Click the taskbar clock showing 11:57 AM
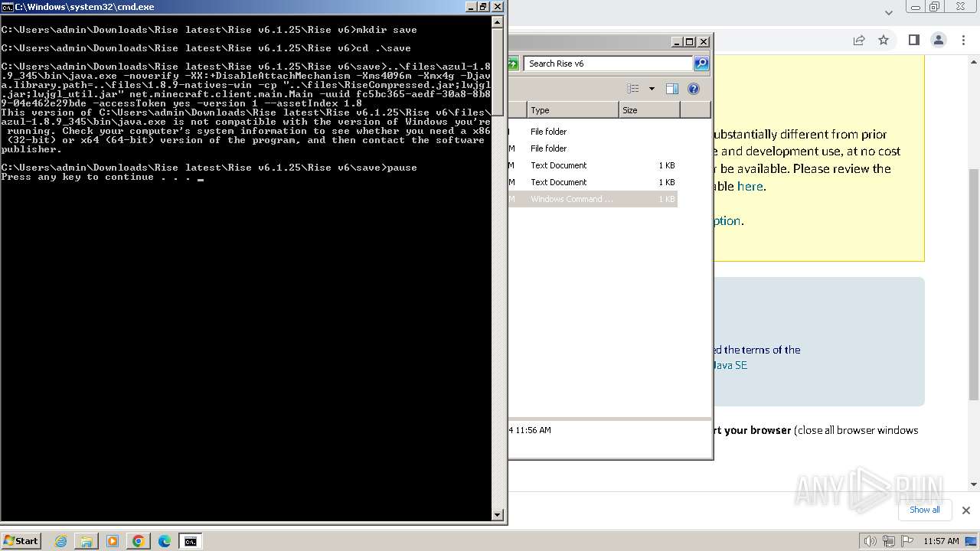Screen dimensions: 980x551 tap(941, 541)
